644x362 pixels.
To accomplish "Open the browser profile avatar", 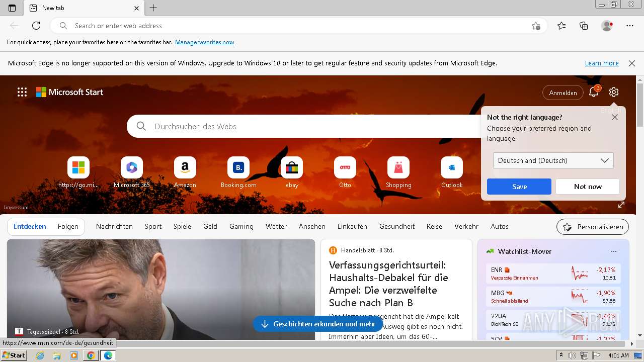I will pos(607,26).
